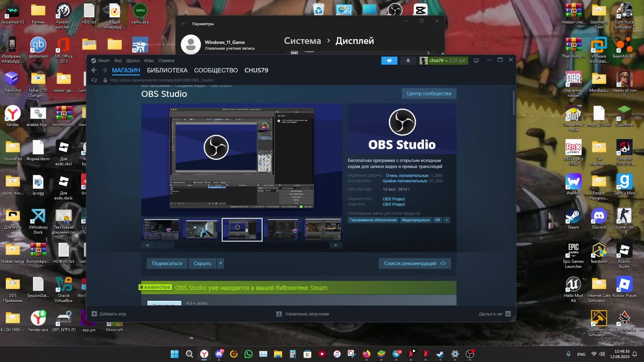Open the Вид menu
Image resolution: width=644 pixels, height=362 pixels.
[x=118, y=61]
